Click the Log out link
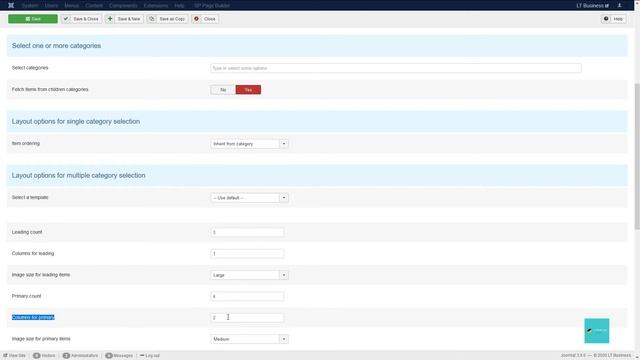Viewport: 640px width, 360px height. (150, 356)
